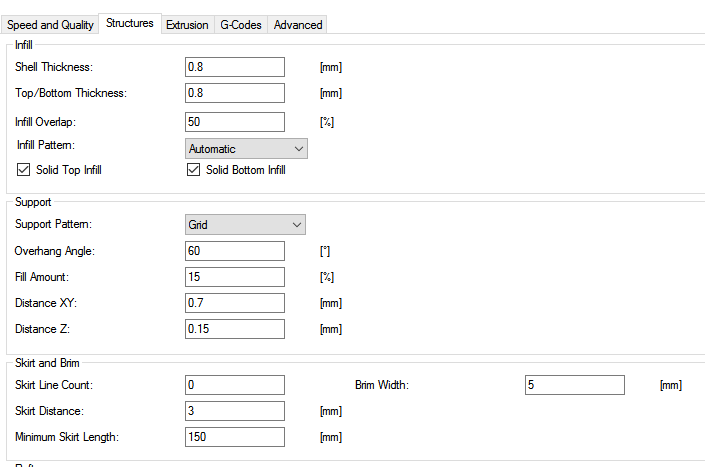
Task: Open the Support Pattern dropdown
Action: click(x=245, y=225)
